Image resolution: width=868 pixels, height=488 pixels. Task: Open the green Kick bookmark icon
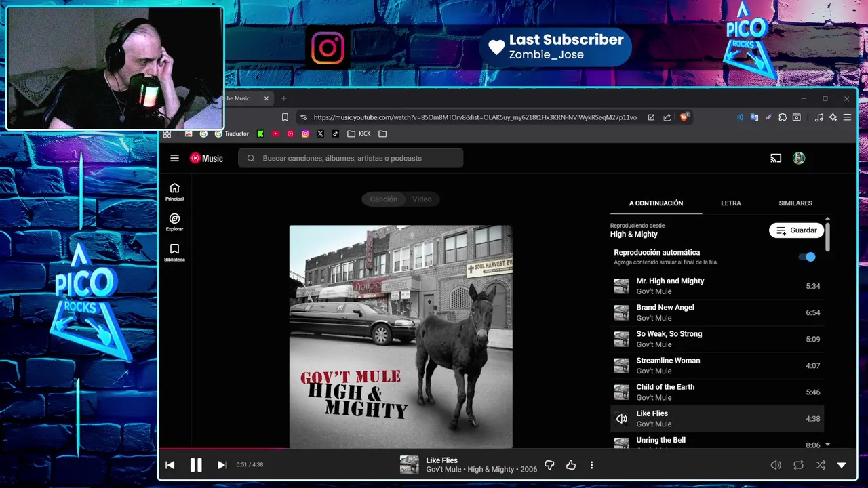(260, 134)
